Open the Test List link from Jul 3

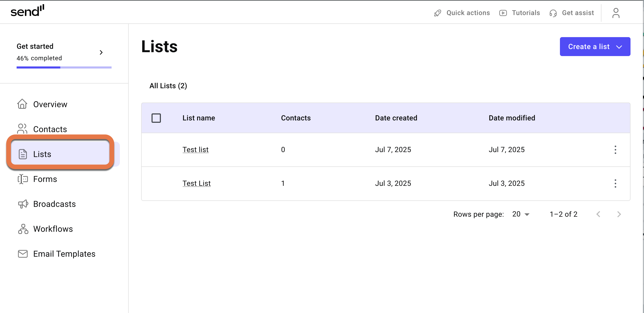[x=196, y=183]
